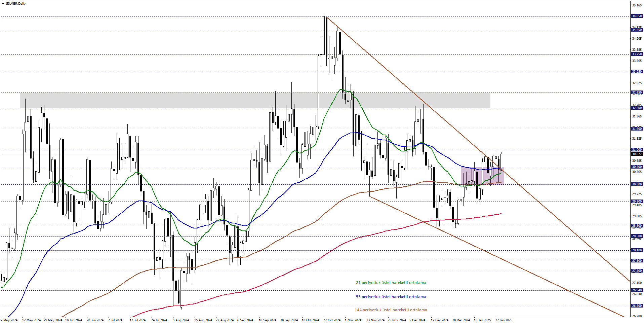Click the 20 Jun 2024 date label

(95, 320)
